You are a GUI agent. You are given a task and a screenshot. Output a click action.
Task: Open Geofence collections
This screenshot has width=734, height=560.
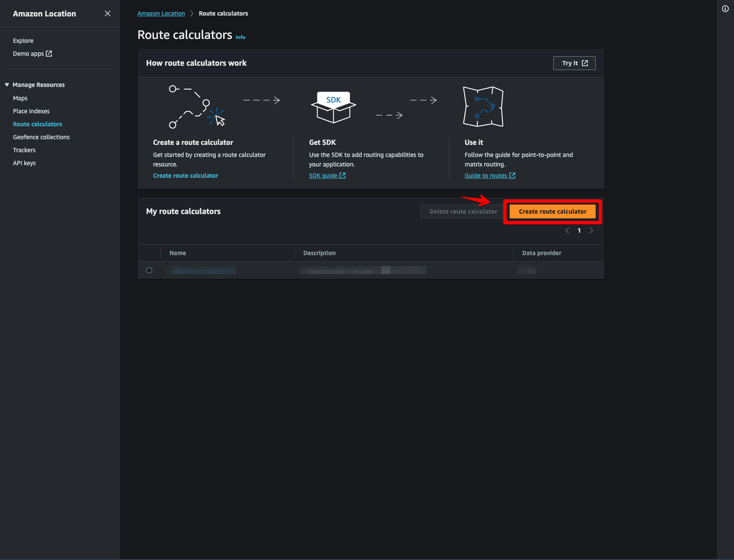point(41,137)
